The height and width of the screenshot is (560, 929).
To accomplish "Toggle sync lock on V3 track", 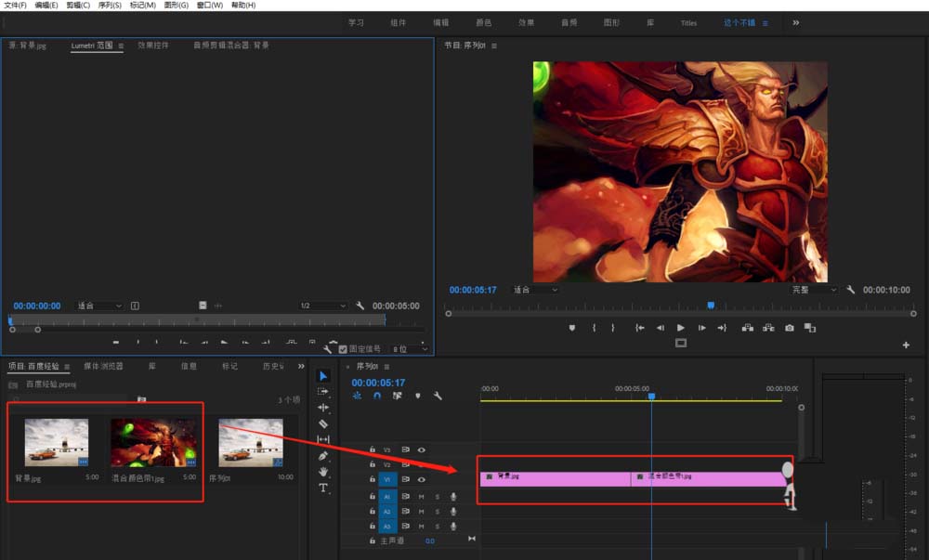I will click(405, 449).
